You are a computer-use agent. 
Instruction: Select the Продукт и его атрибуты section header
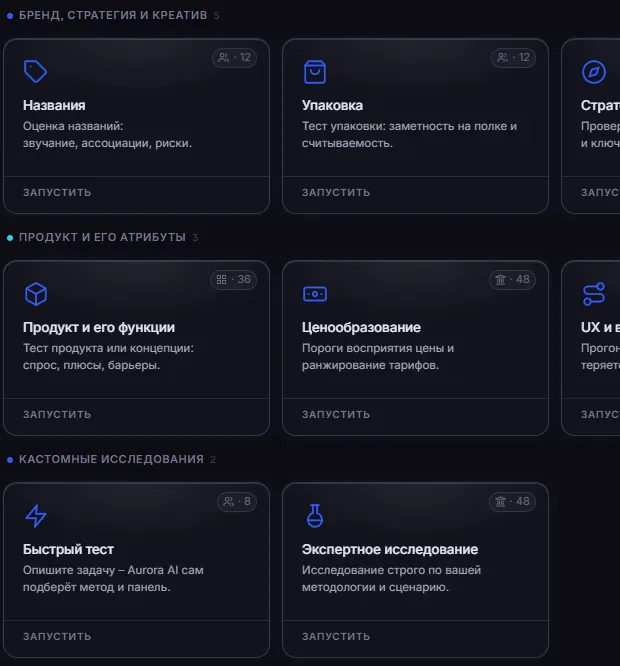click(x=102, y=237)
